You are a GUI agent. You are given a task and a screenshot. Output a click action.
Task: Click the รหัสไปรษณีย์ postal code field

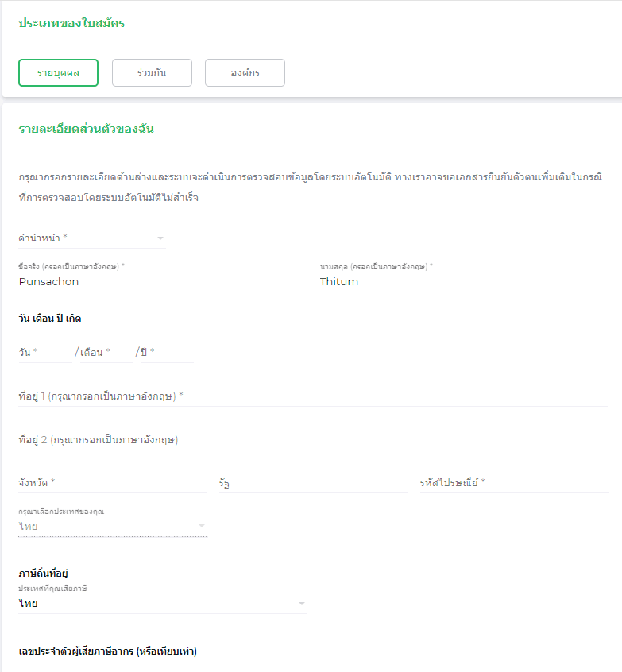514,482
